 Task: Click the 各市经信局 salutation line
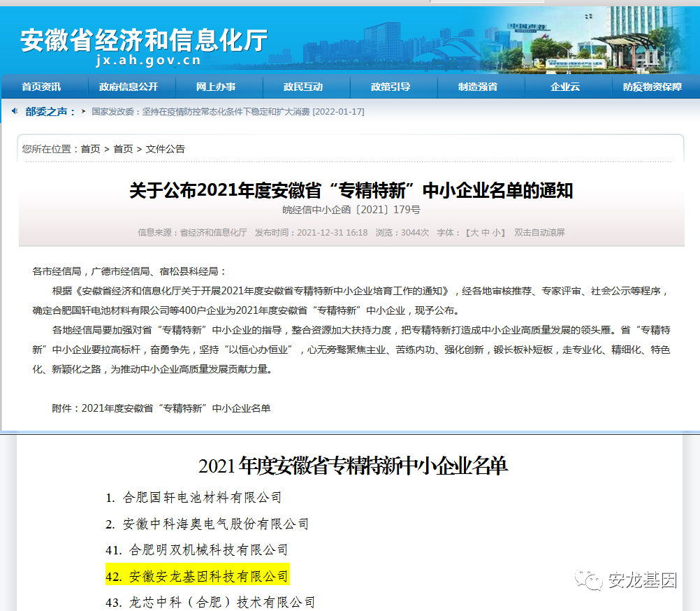(x=129, y=271)
